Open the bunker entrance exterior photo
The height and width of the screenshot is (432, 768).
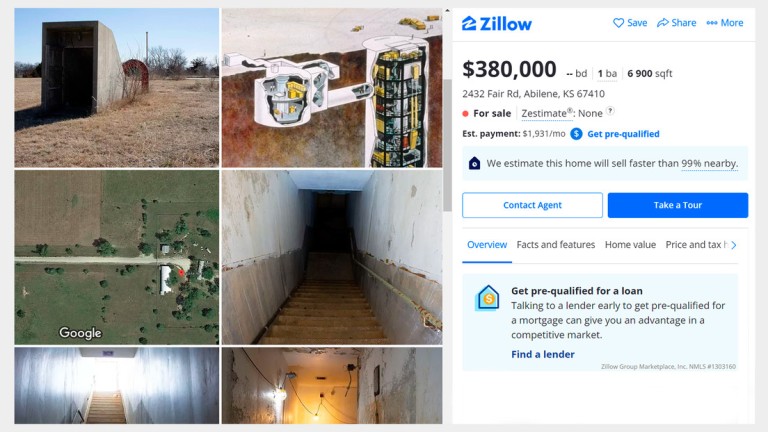point(117,88)
